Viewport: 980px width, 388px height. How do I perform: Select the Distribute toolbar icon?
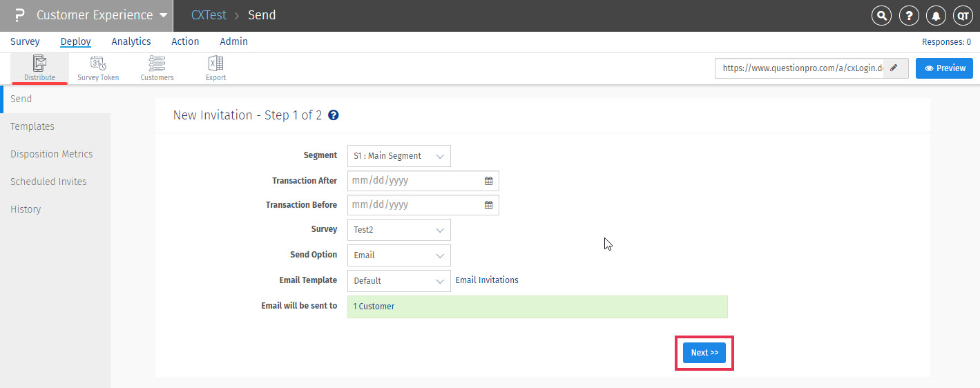[x=39, y=68]
